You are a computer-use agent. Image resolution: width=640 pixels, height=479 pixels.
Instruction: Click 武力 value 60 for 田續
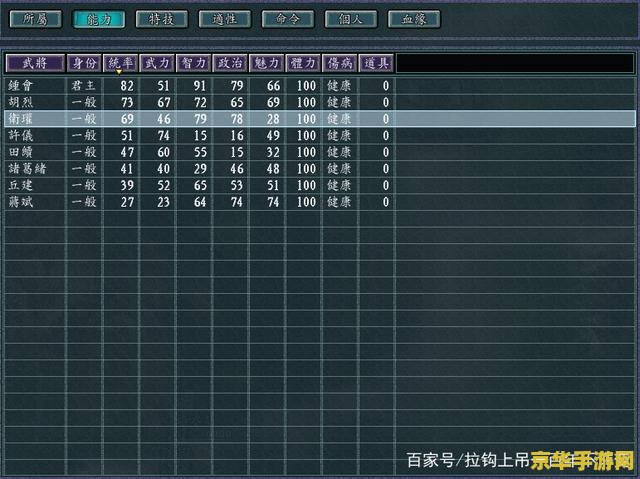tap(163, 152)
